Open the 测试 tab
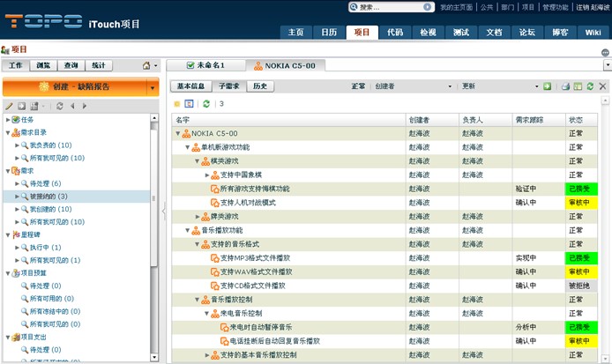Image resolution: width=612 pixels, height=364 pixels. (461, 33)
